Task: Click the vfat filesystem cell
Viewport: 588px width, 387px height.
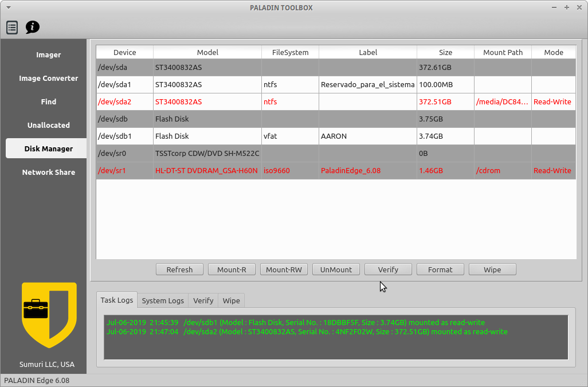Action: coord(290,136)
